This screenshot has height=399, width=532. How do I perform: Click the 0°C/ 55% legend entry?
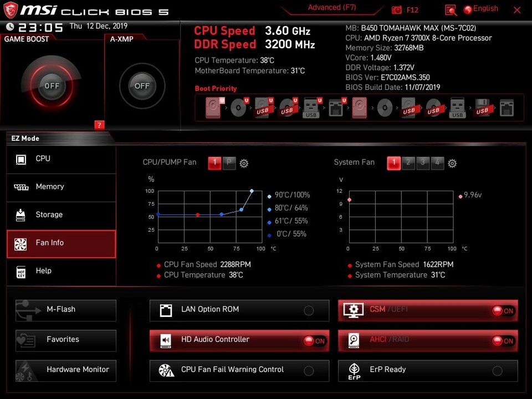click(x=287, y=234)
